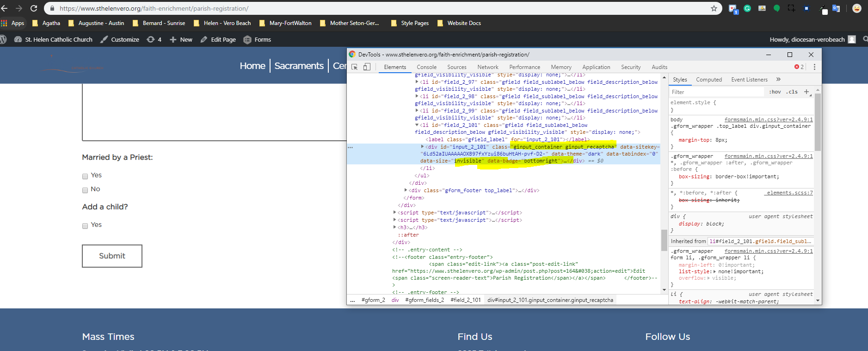Toggle the DevTools device toolbar icon

click(367, 67)
